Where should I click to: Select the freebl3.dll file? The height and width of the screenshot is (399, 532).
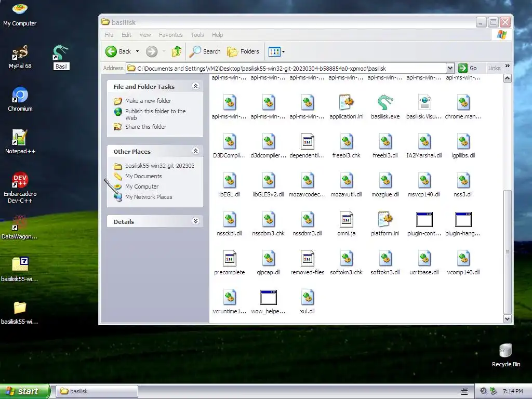pyautogui.click(x=385, y=145)
